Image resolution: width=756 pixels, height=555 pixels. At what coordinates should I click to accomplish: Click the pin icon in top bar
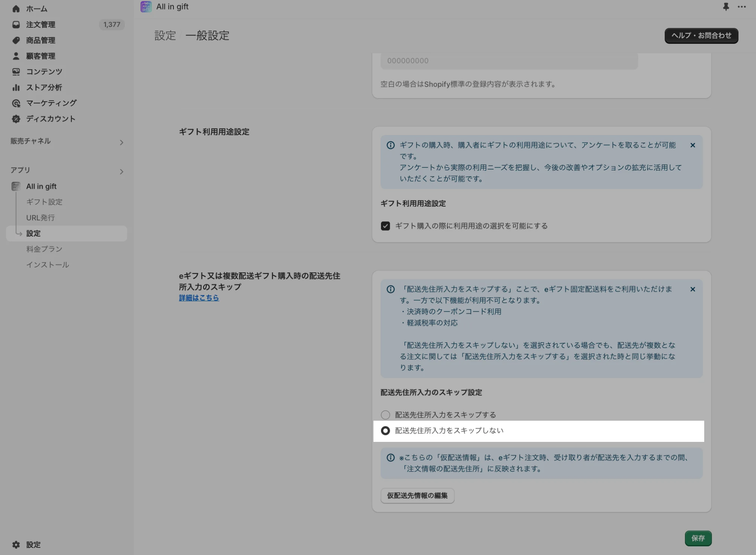click(x=726, y=7)
